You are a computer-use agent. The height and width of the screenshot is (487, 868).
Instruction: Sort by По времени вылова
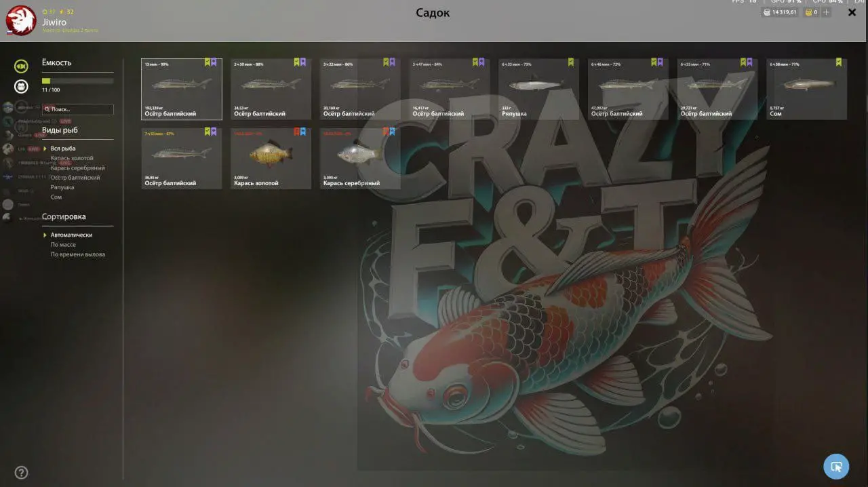point(78,254)
